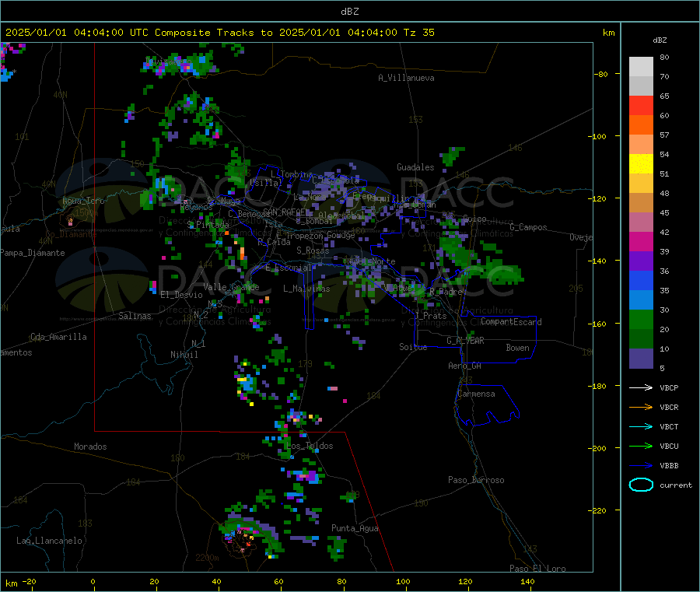Select the 65 dBZ red color swatch
Screen dimensions: 700x592
click(x=641, y=106)
